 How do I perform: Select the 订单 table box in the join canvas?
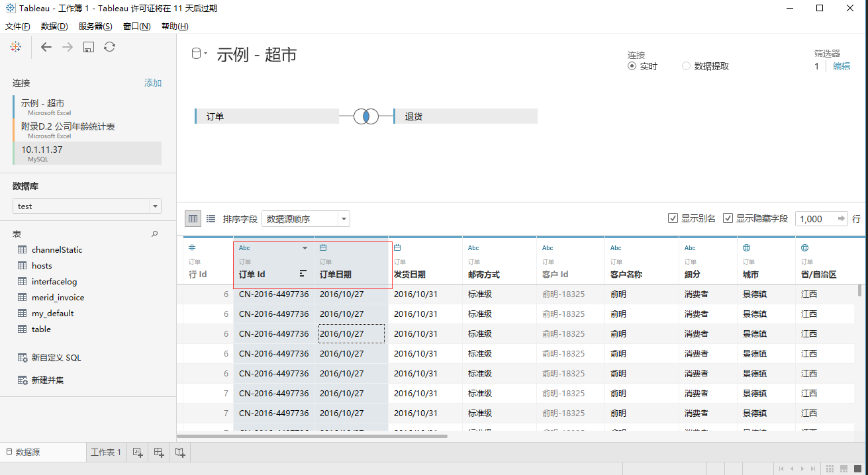pyautogui.click(x=267, y=116)
